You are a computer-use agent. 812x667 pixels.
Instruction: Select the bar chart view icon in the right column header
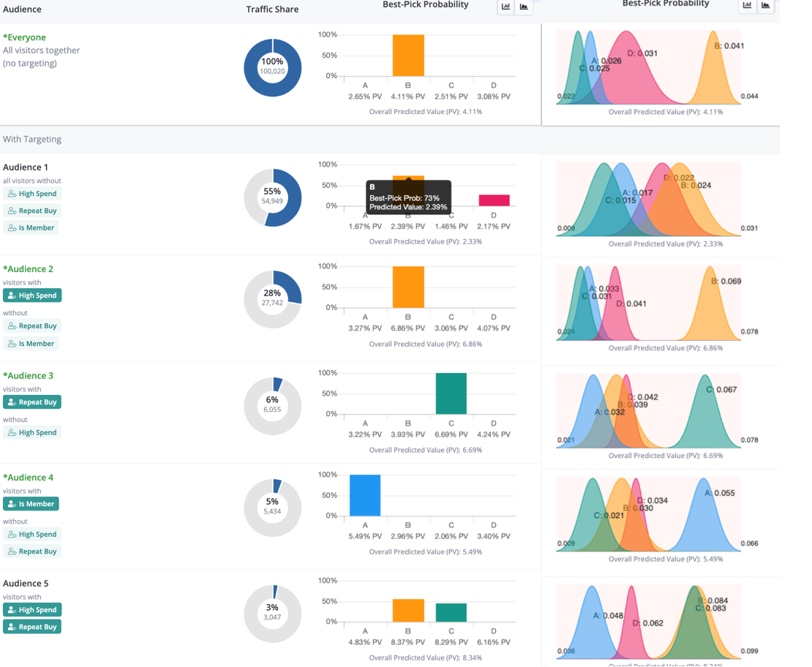pos(747,6)
